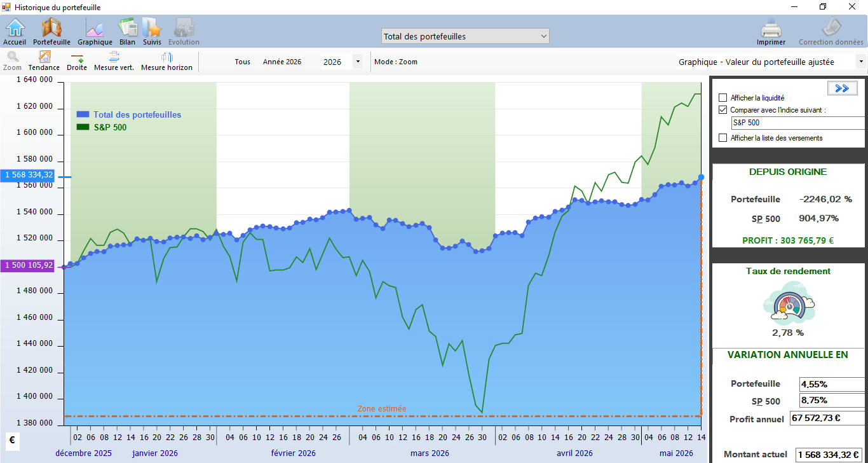Enable Afficher la liquidité checkbox
This screenshot has width=868, height=463.
[x=722, y=98]
